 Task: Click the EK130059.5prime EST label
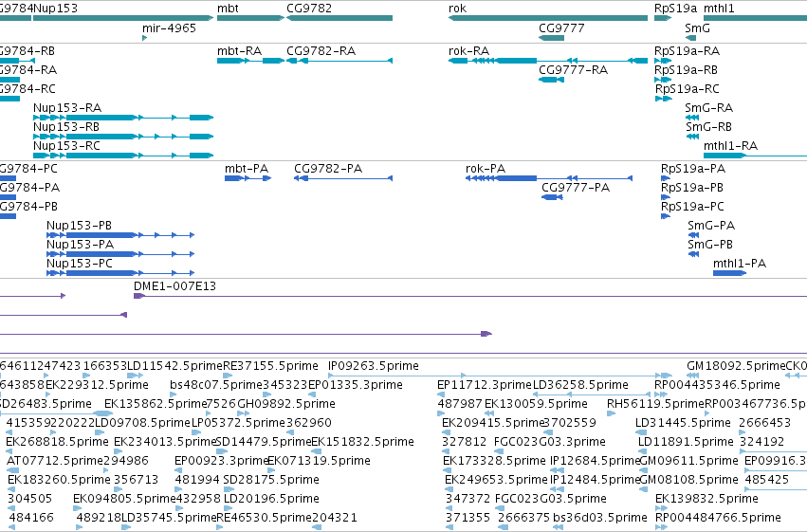click(537, 404)
